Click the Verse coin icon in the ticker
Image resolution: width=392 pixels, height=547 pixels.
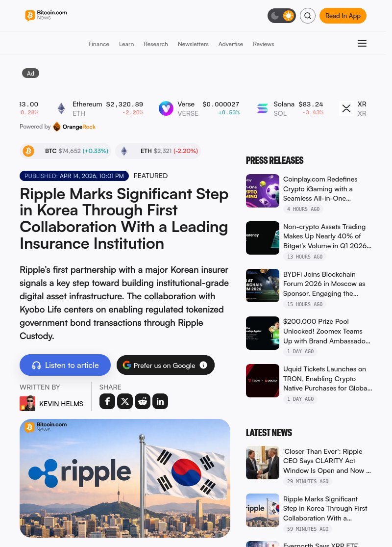coord(166,108)
